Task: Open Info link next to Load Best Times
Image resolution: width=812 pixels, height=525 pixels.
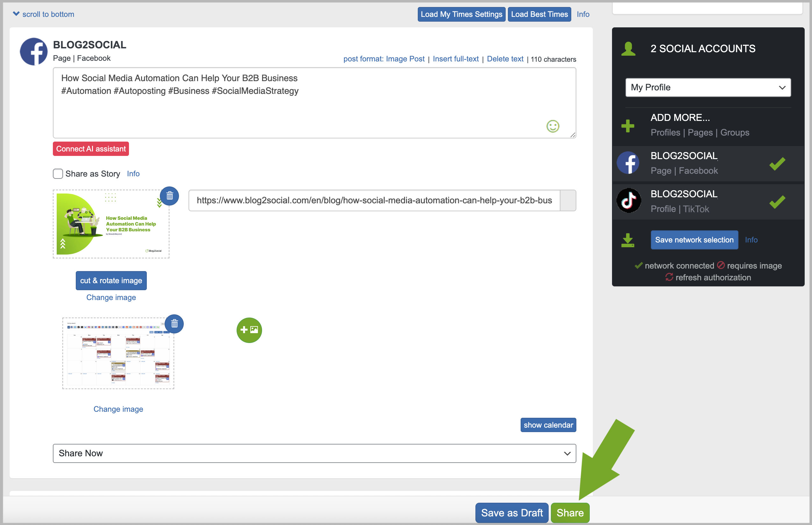Action: [583, 14]
